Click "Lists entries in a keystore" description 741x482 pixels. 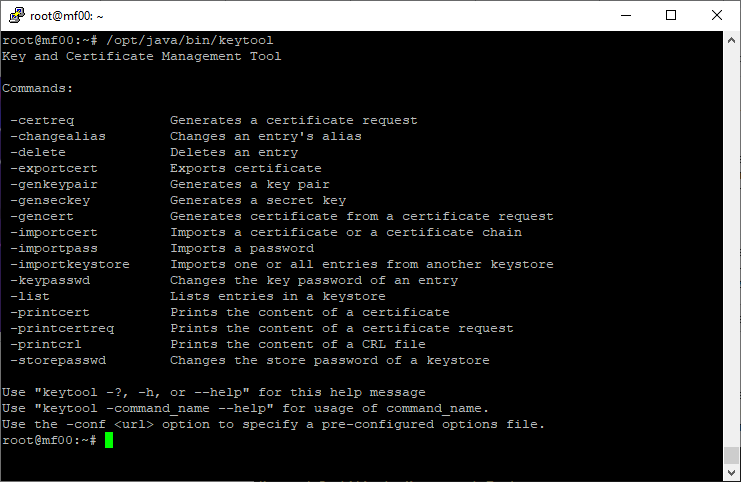point(278,297)
